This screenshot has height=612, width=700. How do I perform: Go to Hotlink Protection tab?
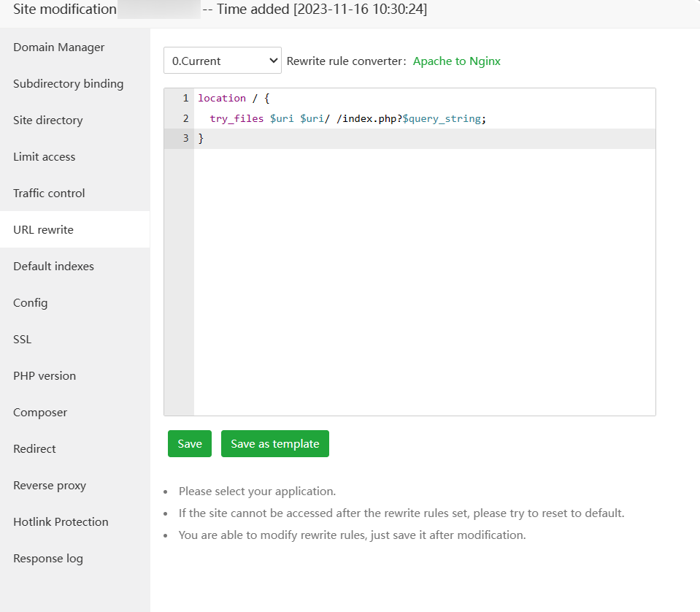coord(61,522)
